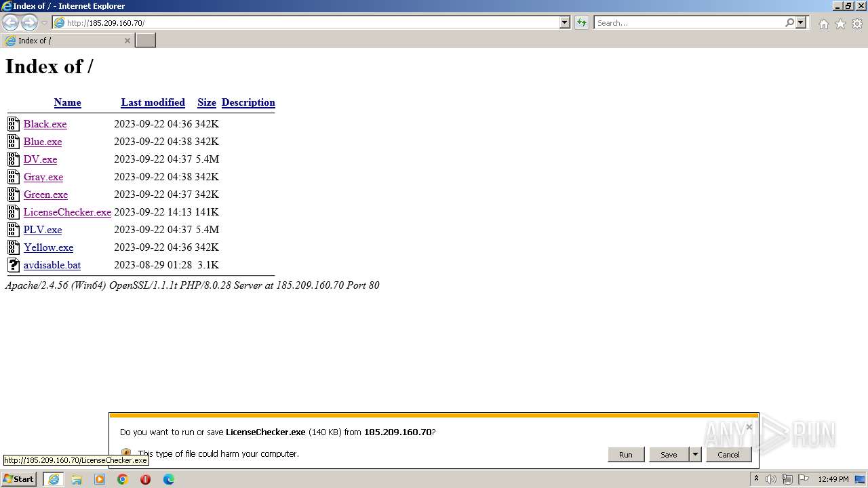Open the Black.exe link

pyautogui.click(x=45, y=124)
